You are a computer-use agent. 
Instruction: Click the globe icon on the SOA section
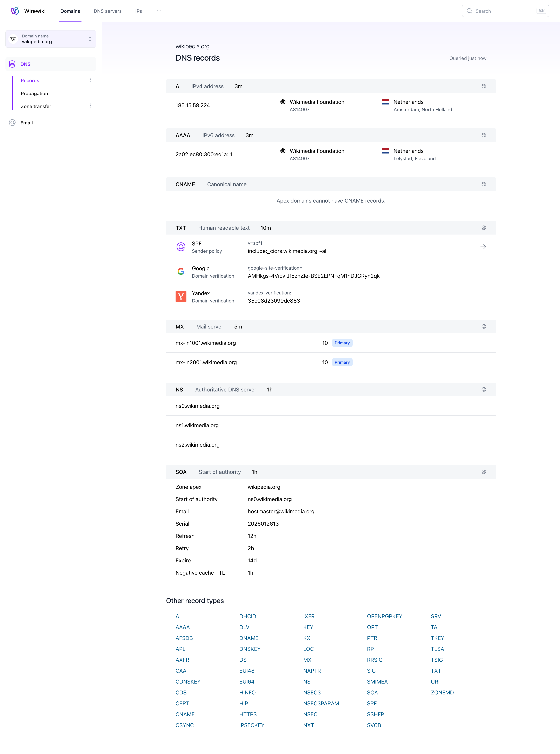(x=484, y=471)
